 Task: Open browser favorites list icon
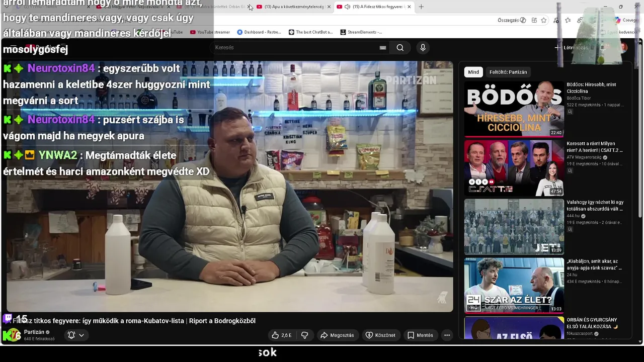click(x=568, y=20)
